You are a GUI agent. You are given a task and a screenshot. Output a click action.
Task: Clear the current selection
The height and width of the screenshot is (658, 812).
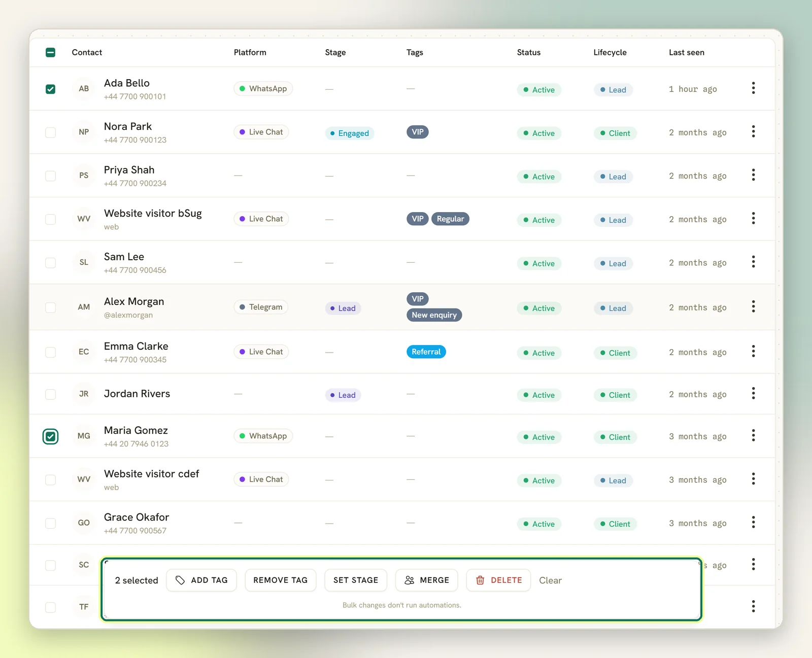(550, 580)
